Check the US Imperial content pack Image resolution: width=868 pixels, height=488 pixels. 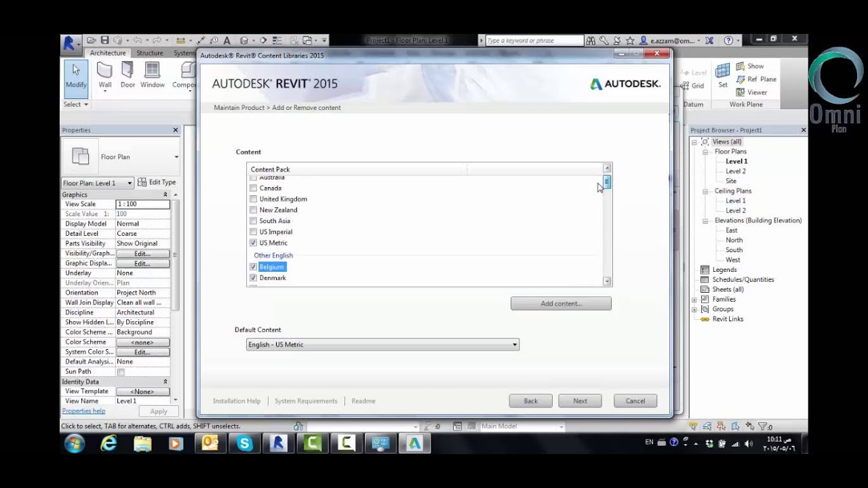click(x=254, y=231)
